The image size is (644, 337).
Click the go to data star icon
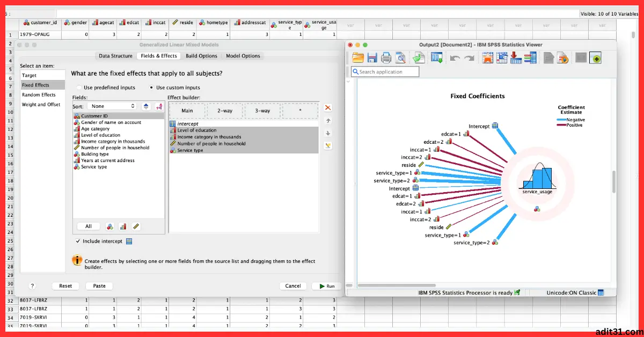[487, 57]
